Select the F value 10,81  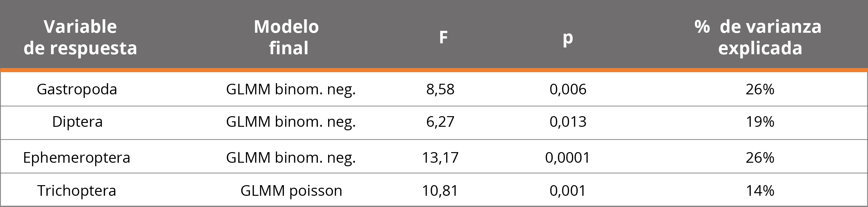point(440,191)
